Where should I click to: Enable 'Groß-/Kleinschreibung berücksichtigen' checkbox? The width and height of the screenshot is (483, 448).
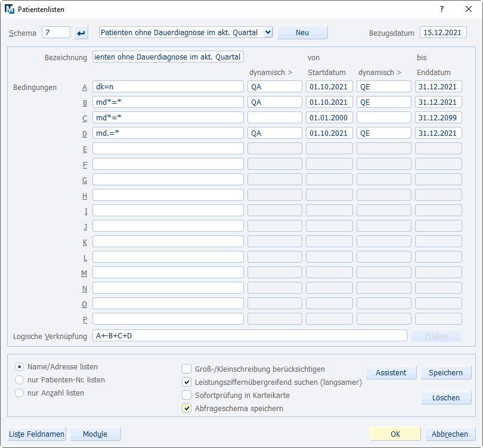pos(187,369)
